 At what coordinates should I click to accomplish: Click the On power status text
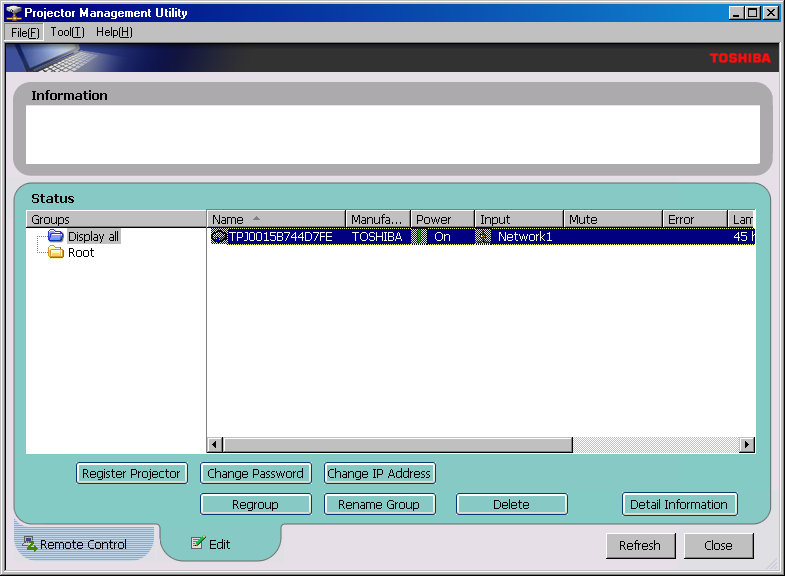pos(442,236)
